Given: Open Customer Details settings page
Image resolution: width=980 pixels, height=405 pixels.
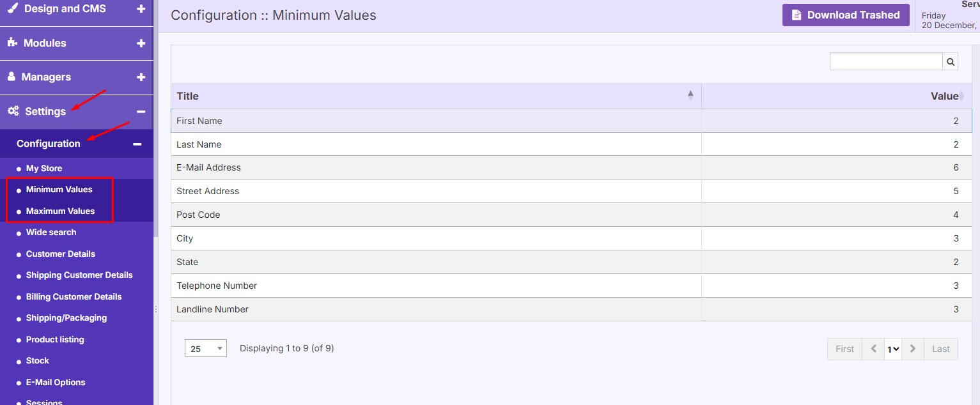Looking at the screenshot, I should point(60,254).
